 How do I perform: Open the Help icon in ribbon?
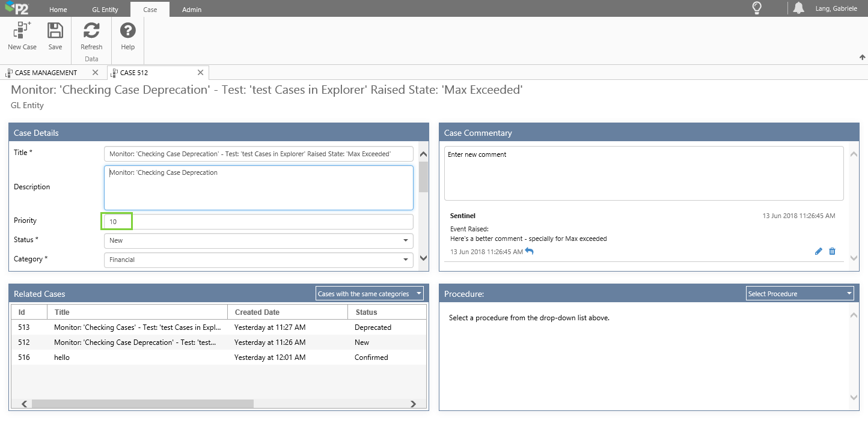point(127,31)
